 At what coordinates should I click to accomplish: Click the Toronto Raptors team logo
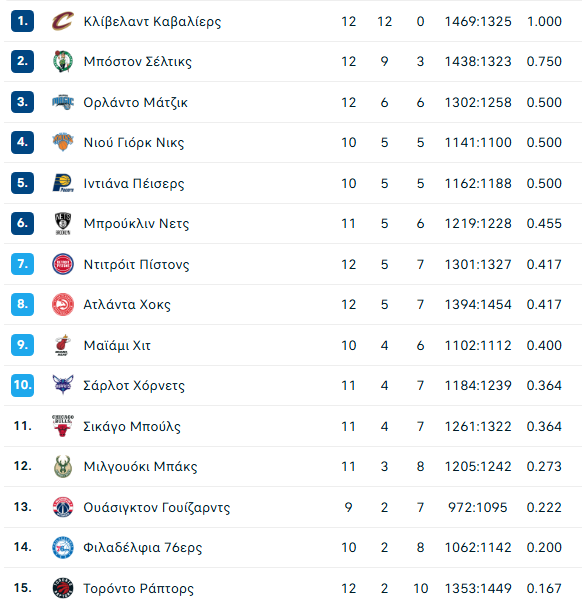pyautogui.click(x=63, y=588)
